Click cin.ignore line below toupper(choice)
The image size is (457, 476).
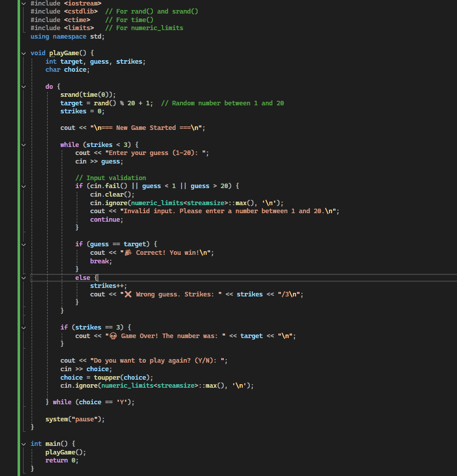[157, 386]
